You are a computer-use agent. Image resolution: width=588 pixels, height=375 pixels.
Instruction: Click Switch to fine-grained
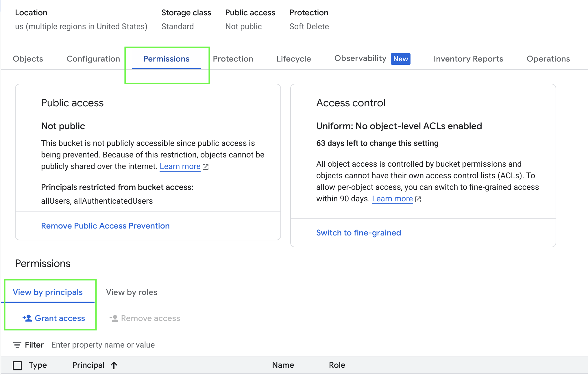pos(358,233)
